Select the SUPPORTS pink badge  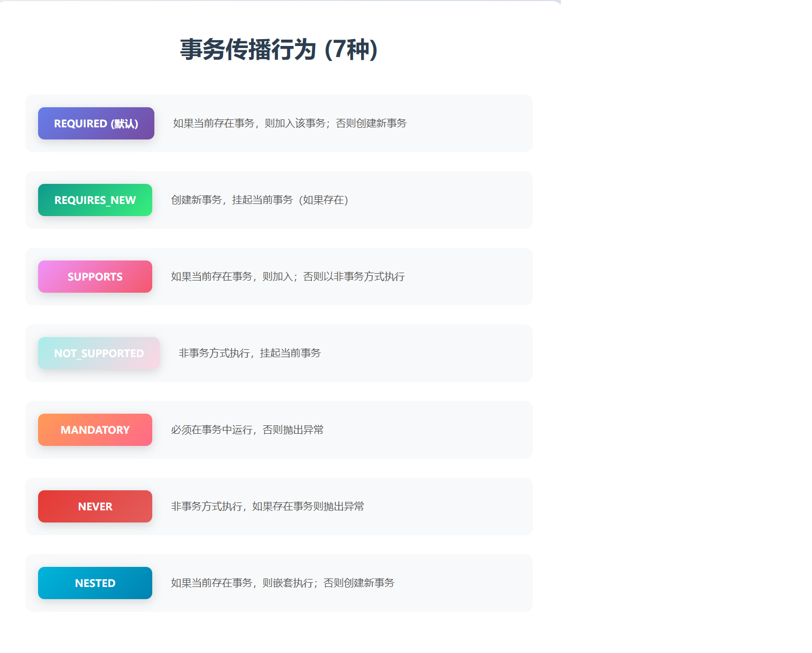pyautogui.click(x=95, y=276)
